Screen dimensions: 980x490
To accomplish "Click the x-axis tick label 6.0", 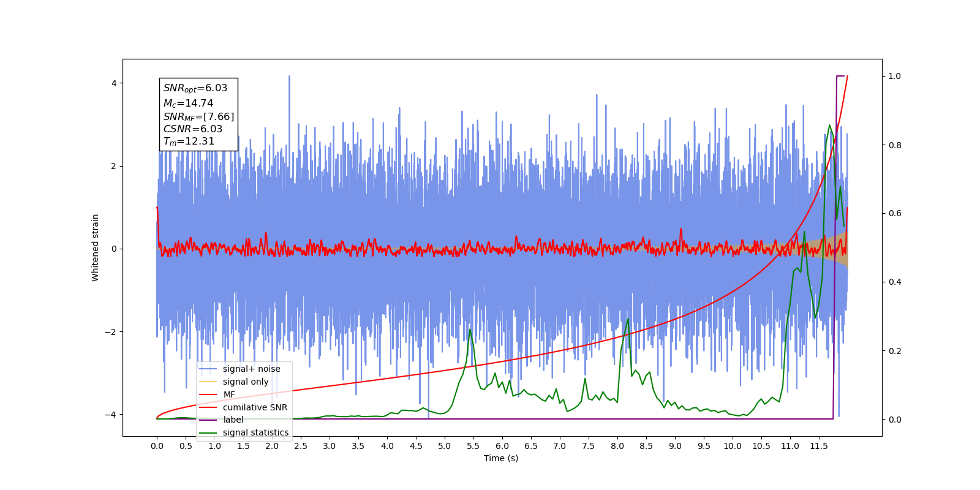I will pos(502,446).
